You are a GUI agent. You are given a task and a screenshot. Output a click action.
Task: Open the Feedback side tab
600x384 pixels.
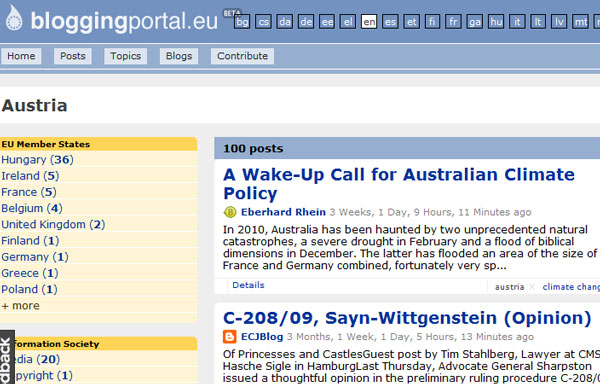[x=7, y=357]
